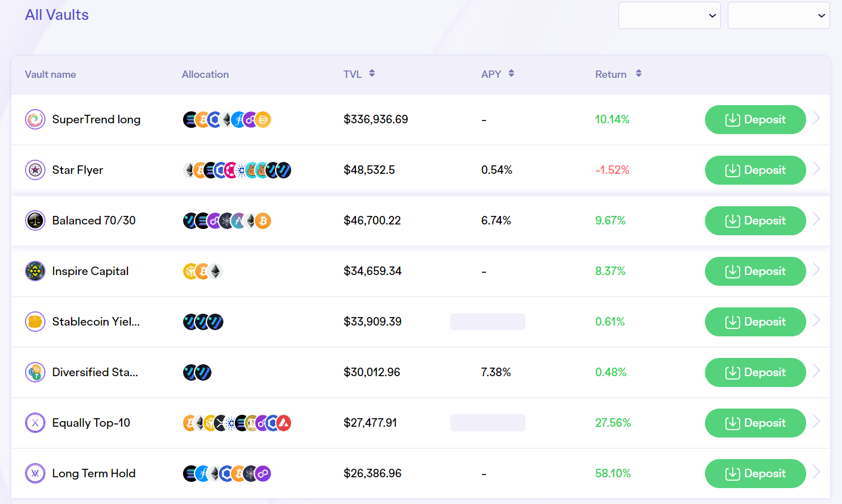Open the first filter dropdown beside All Vaults

click(x=669, y=15)
